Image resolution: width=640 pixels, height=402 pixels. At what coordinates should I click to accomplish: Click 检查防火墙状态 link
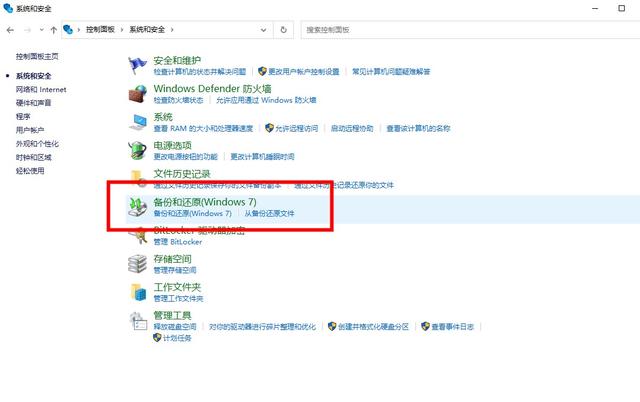click(178, 100)
